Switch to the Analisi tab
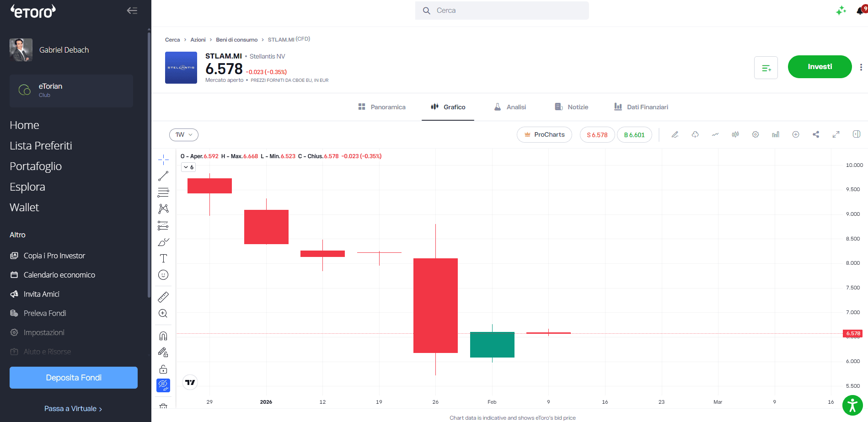Viewport: 868px width, 422px height. [510, 107]
